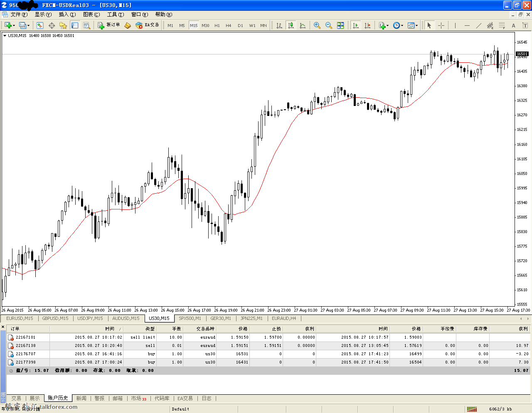Select the Fibonacci retracement tool

(x=502, y=25)
